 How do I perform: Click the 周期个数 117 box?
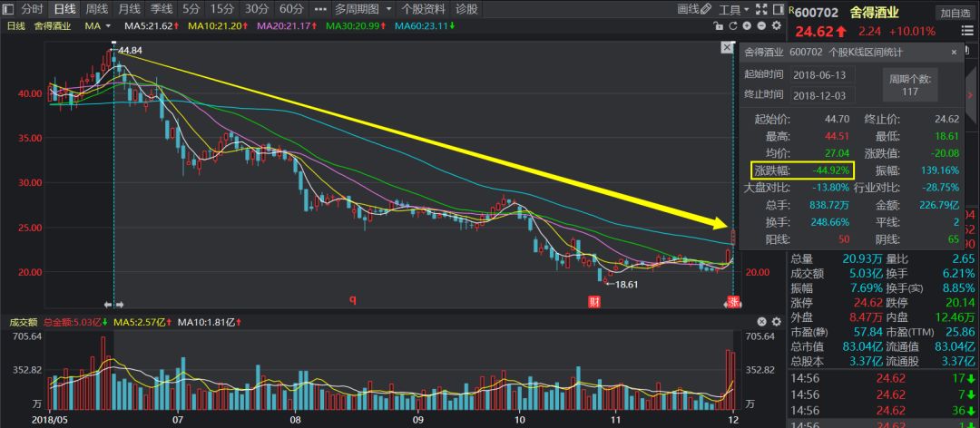(x=909, y=85)
